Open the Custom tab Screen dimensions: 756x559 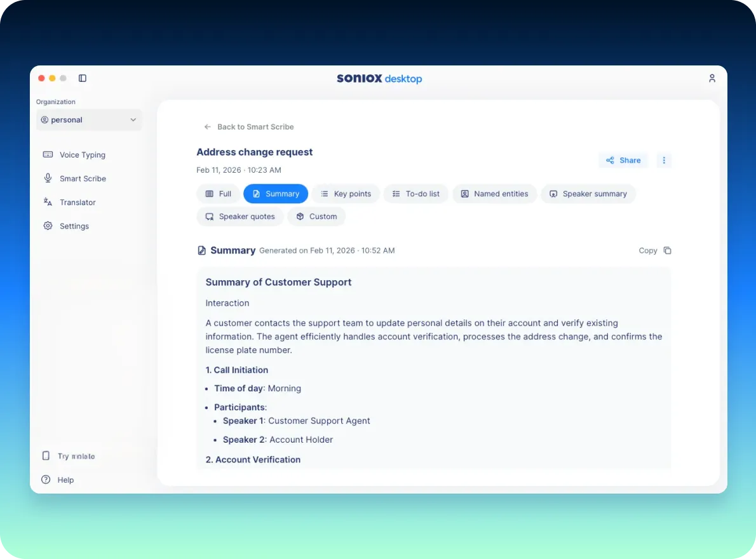[x=316, y=217]
